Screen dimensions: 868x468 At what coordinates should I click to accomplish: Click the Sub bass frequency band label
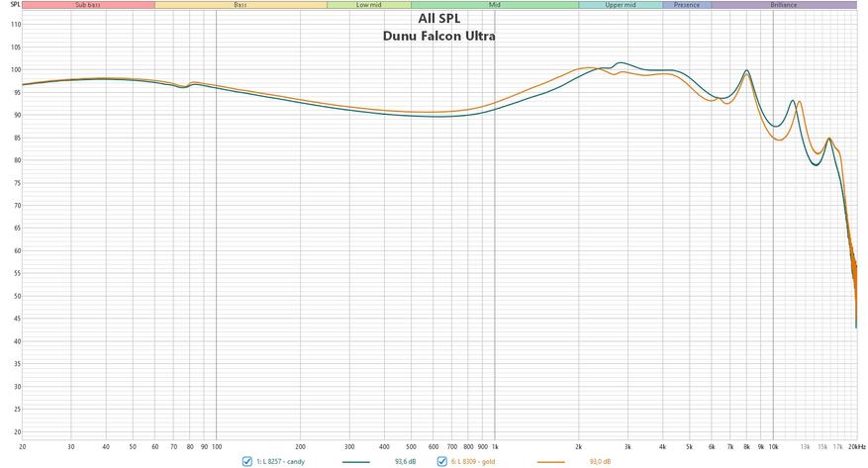(x=88, y=5)
